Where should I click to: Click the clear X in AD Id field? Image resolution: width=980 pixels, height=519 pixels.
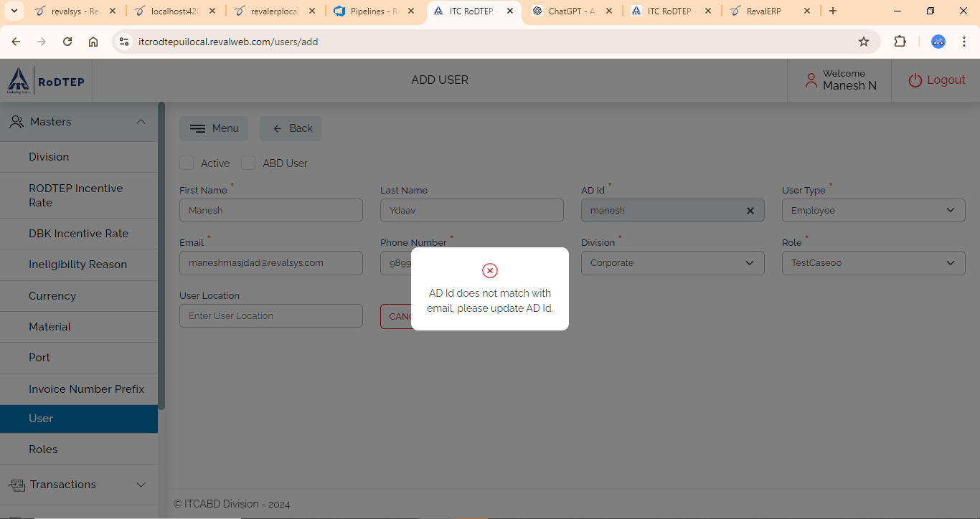click(x=750, y=211)
